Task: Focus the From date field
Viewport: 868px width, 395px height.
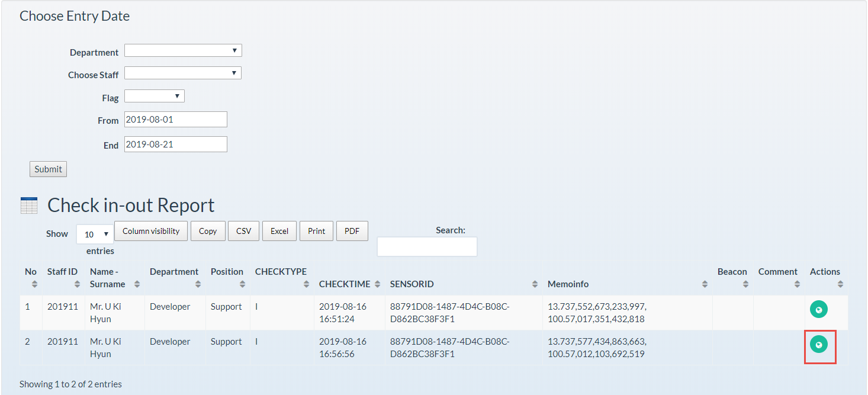Action: point(175,120)
